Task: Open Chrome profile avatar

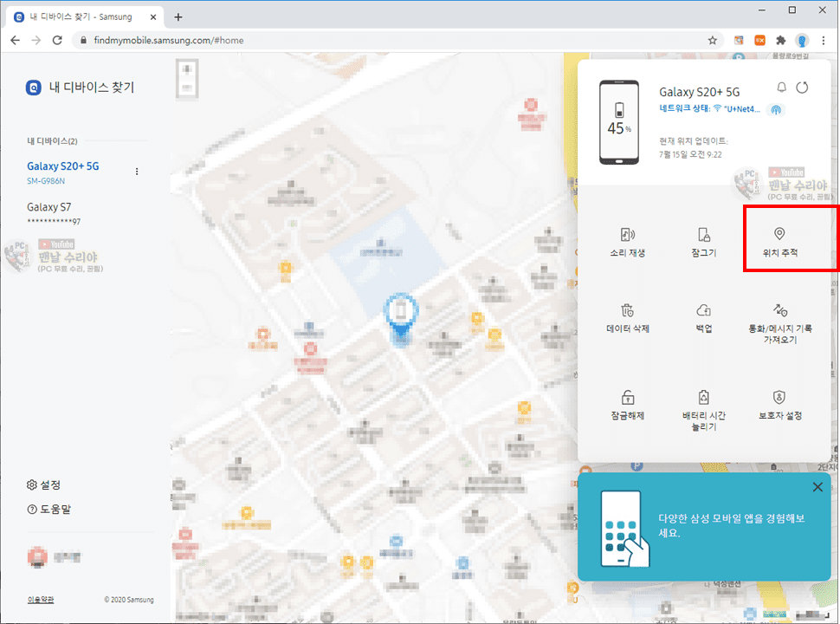Action: (x=802, y=40)
